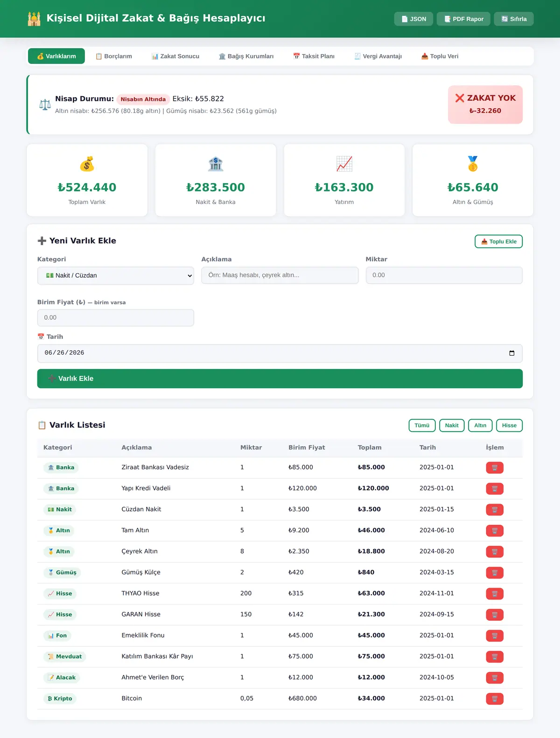Delete the Gümüş Külçe asset
This screenshot has width=560, height=738.
pyautogui.click(x=494, y=573)
